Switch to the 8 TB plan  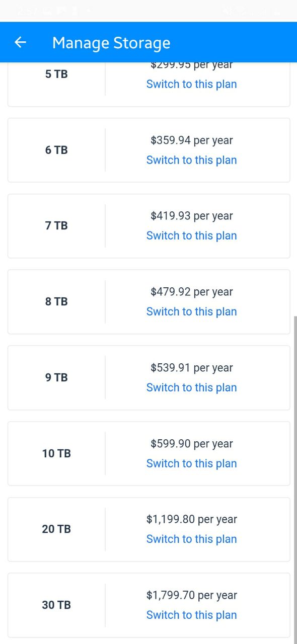coord(191,311)
